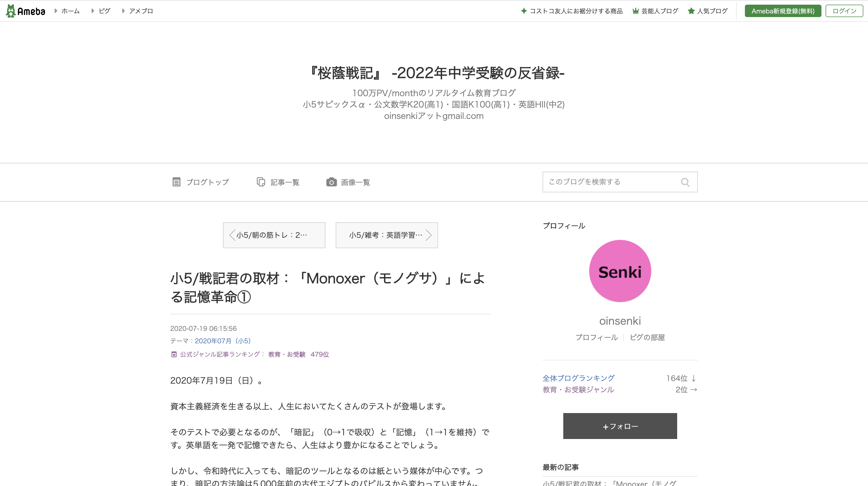The image size is (868, 486).
Task: Click the pink Senki profile avatar
Action: tap(620, 271)
